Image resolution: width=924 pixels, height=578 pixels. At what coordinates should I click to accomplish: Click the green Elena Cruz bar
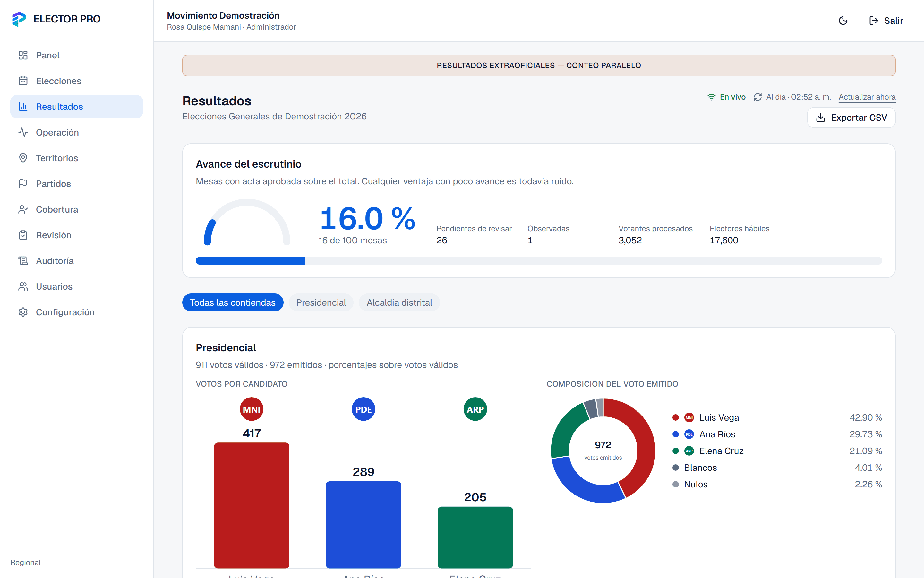pos(475,538)
